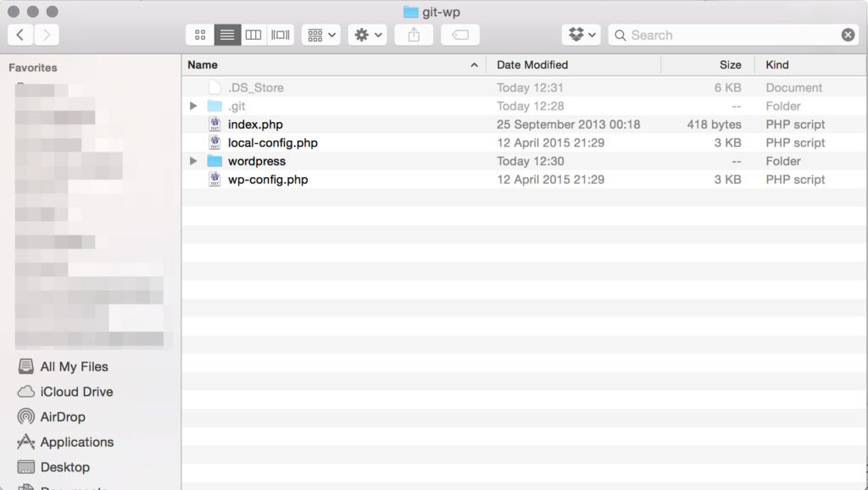Click the iCloud Drive cloud icon
Image resolution: width=868 pixels, height=490 pixels.
coord(26,392)
